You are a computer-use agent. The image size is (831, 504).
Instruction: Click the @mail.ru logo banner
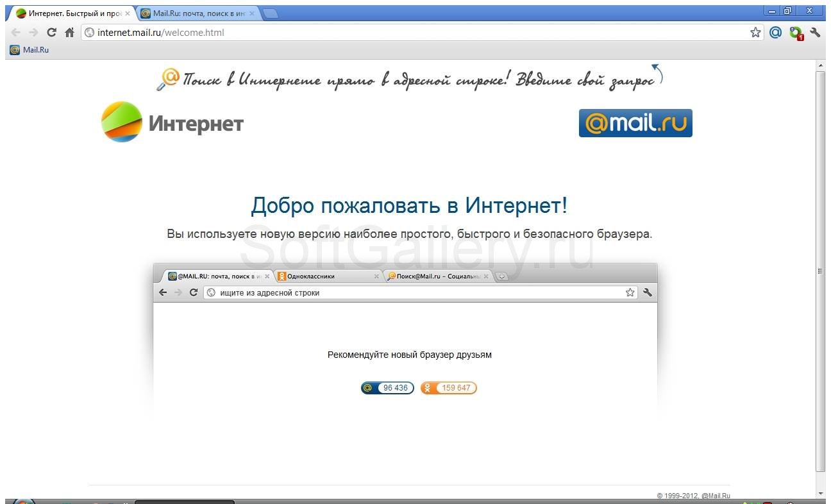point(635,123)
